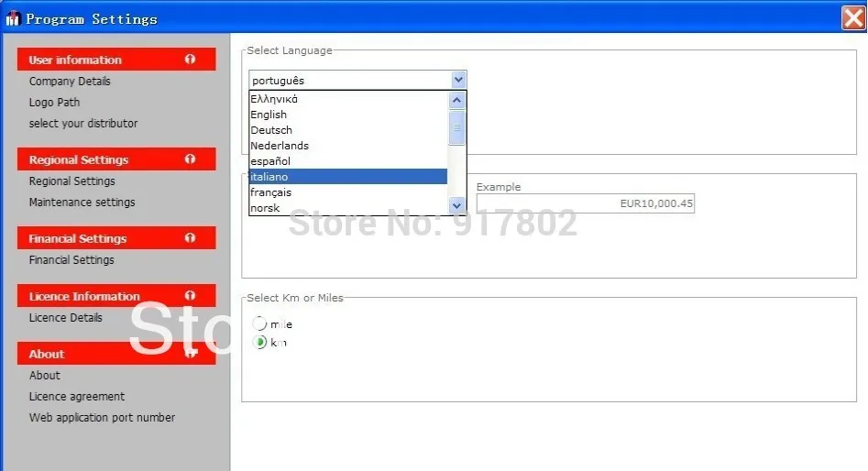
Task: Open the About sub-item
Action: click(44, 376)
